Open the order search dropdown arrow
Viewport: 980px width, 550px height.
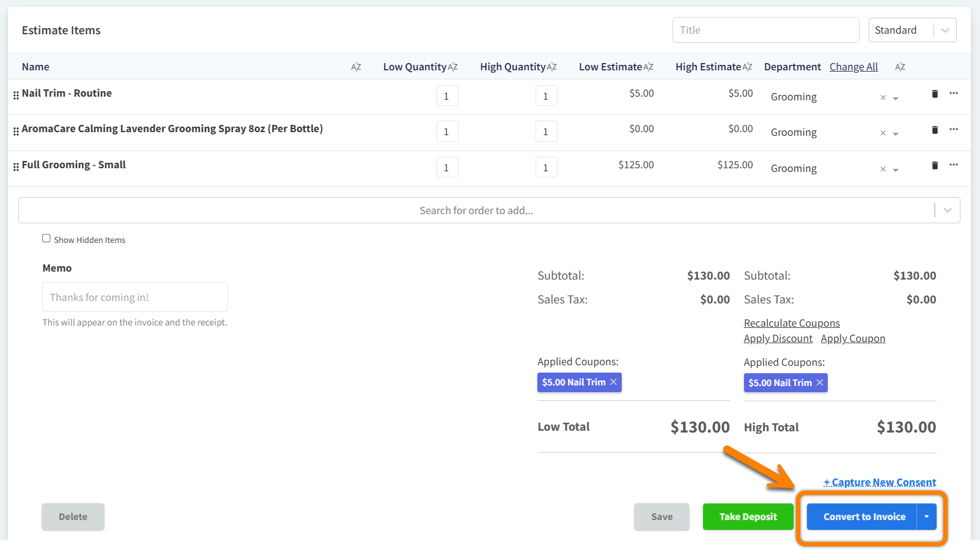948,210
